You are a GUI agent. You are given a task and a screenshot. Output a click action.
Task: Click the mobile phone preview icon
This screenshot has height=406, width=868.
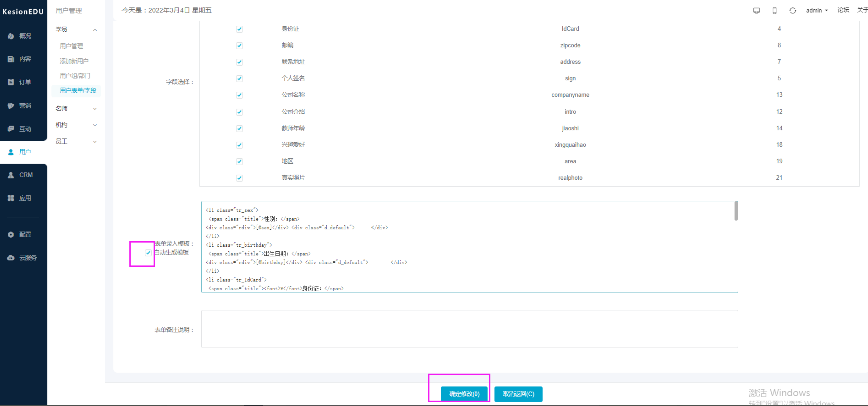tap(774, 11)
